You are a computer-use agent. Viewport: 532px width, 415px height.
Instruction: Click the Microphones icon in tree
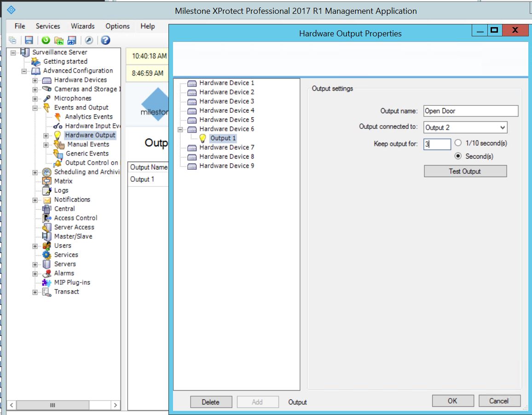(x=47, y=98)
